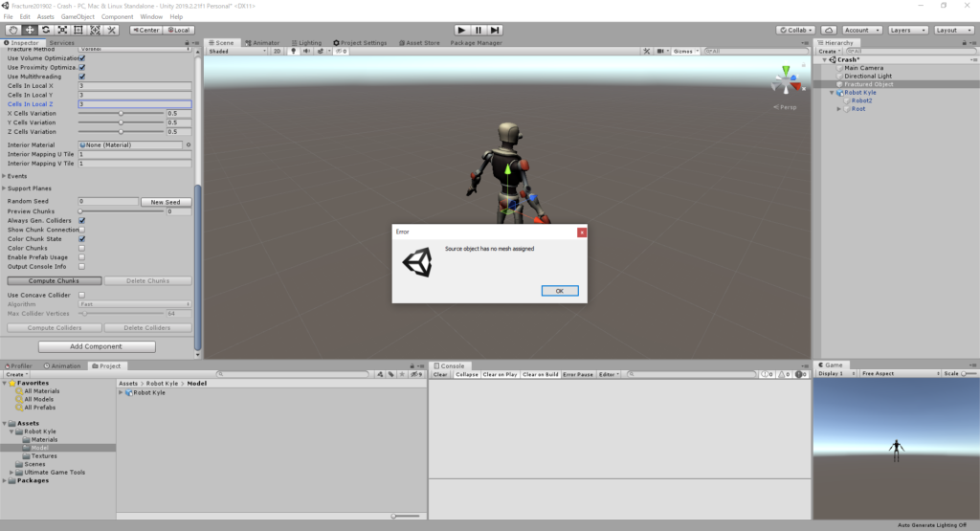Switch to the Lighting tab
The width and height of the screenshot is (980, 531).
pos(306,43)
